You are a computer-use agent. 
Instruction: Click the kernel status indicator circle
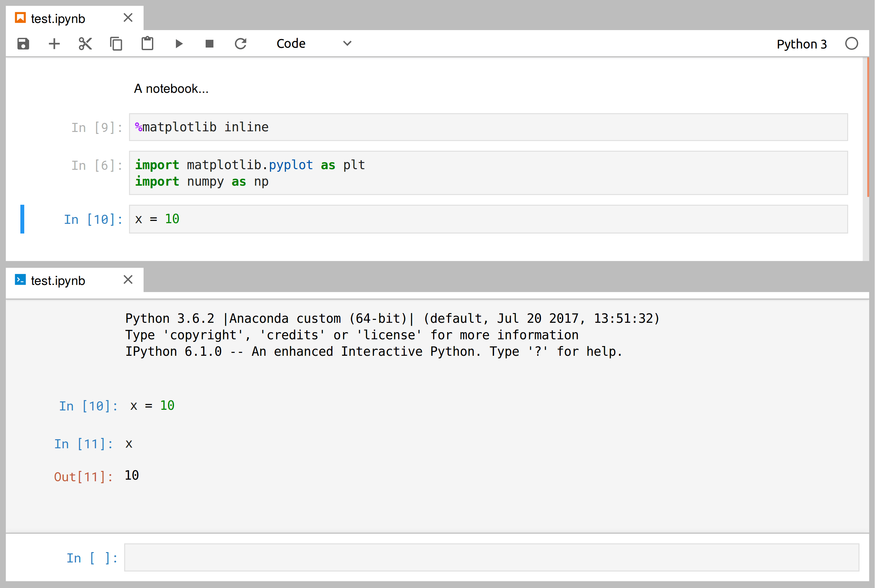point(852,43)
